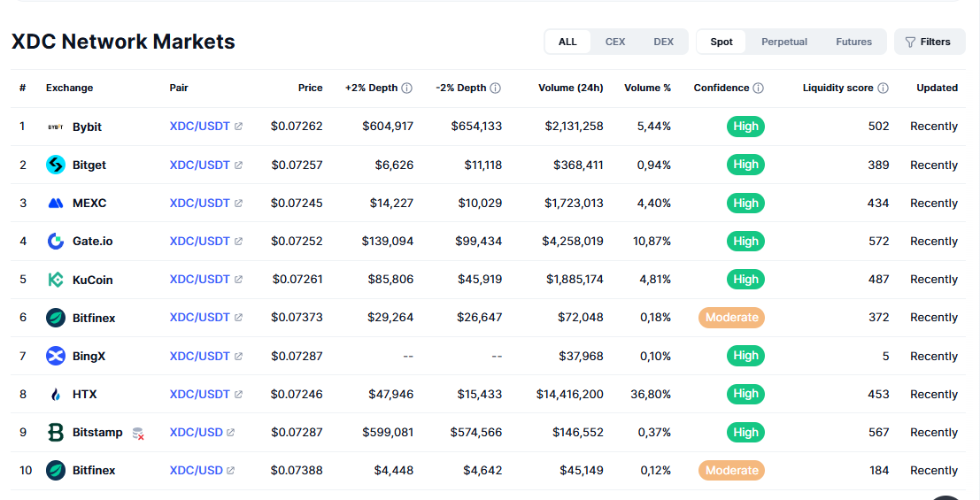Image resolution: width=980 pixels, height=500 pixels.
Task: Click the HTX exchange logo
Action: coord(56,395)
